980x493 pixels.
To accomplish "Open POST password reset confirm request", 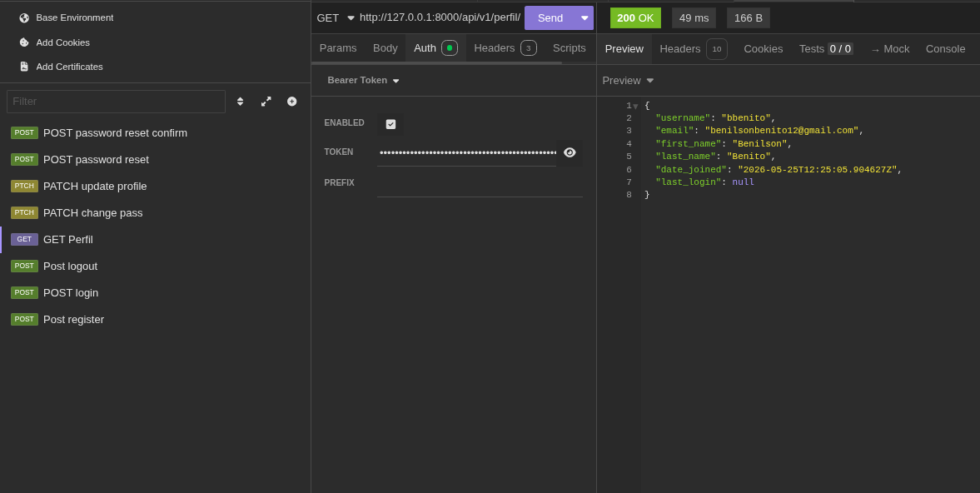I will click(x=155, y=133).
